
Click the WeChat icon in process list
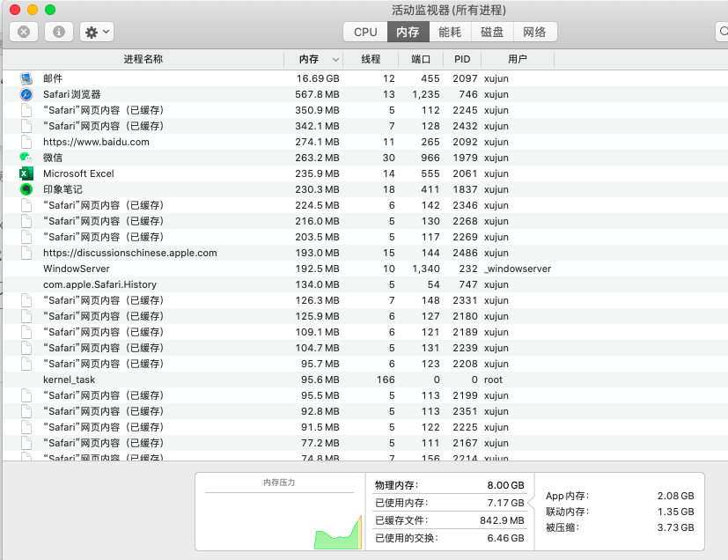pyautogui.click(x=26, y=158)
